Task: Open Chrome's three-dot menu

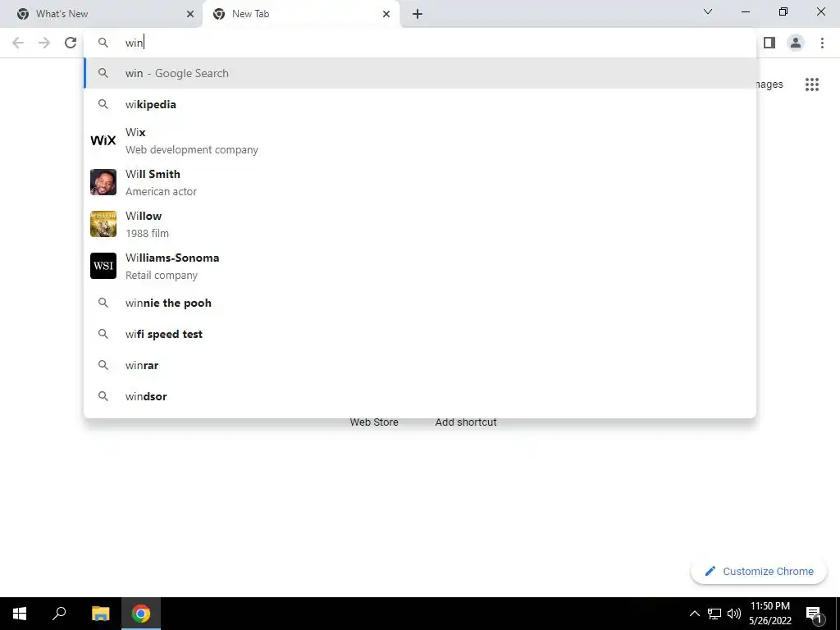Action: pos(822,43)
